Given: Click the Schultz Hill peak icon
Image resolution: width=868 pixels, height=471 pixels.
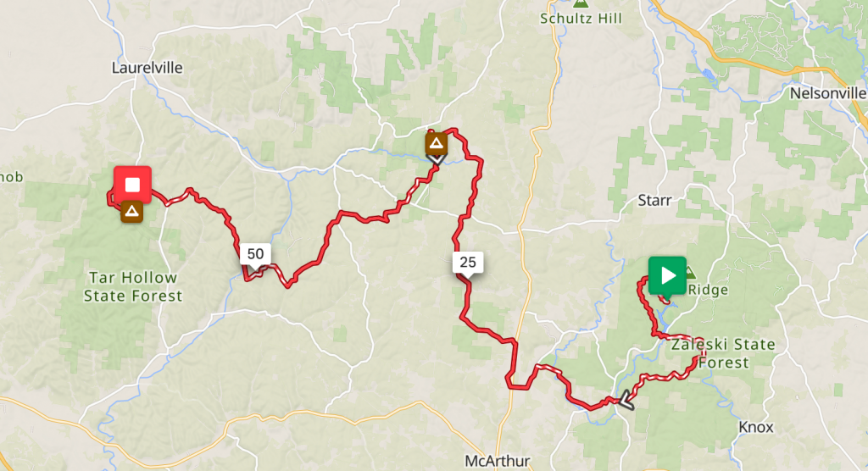Looking at the screenshot, I should click(581, 3).
